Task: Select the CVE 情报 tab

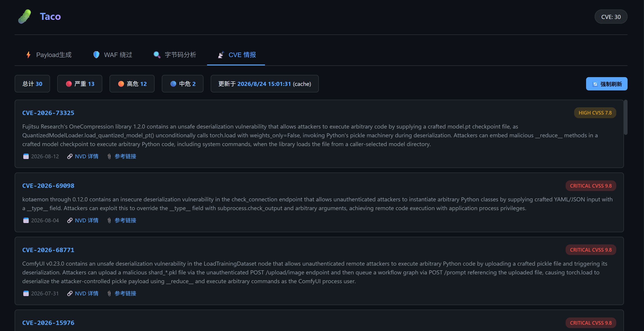Action: (236, 55)
